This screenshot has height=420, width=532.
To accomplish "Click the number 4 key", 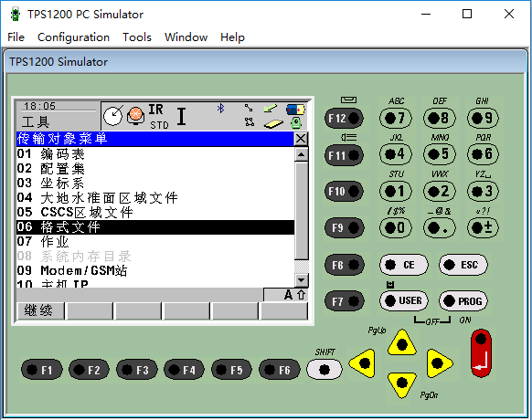I will [396, 154].
